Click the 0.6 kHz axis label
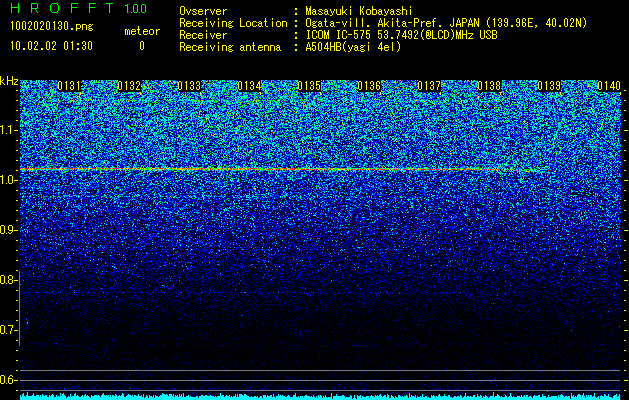The height and width of the screenshot is (400, 629). point(8,380)
